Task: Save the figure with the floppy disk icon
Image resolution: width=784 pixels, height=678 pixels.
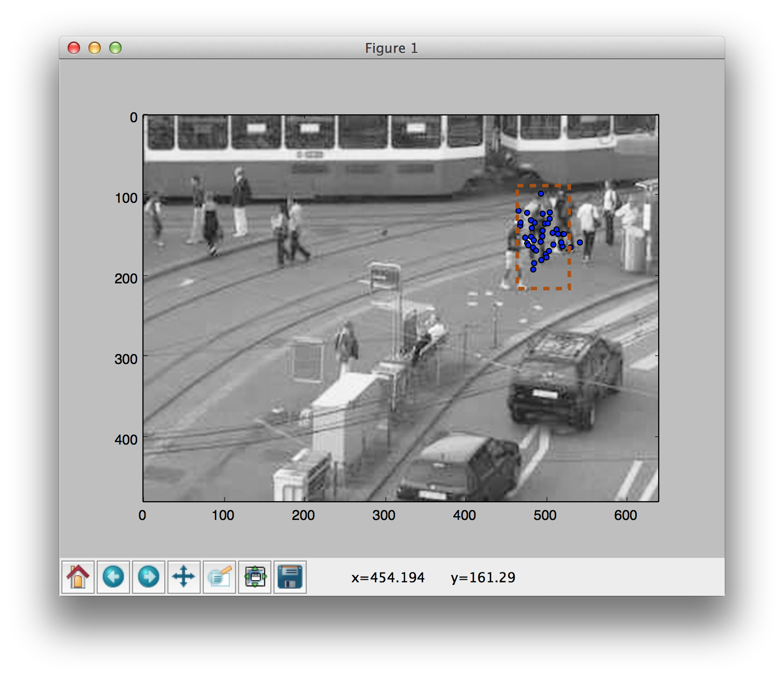Action: (290, 577)
